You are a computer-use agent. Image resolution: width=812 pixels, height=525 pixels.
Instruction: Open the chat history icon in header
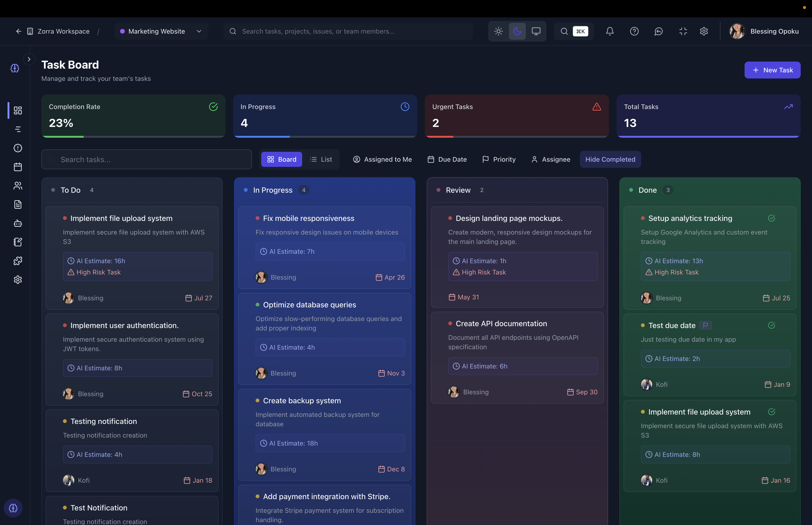click(x=658, y=31)
